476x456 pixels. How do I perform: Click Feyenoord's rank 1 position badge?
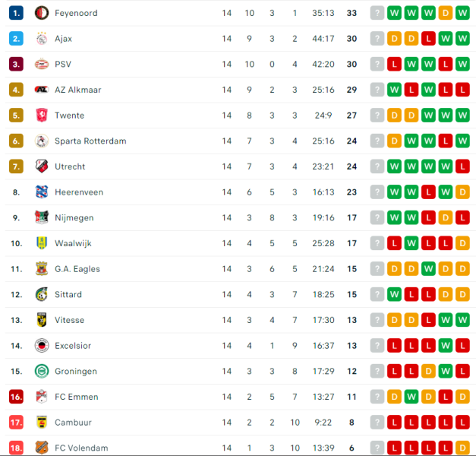click(x=17, y=13)
